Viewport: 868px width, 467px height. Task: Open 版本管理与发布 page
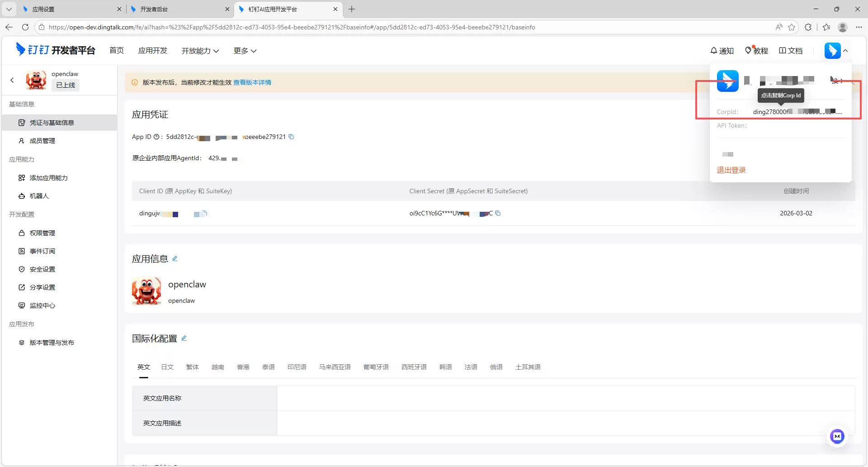click(x=52, y=343)
